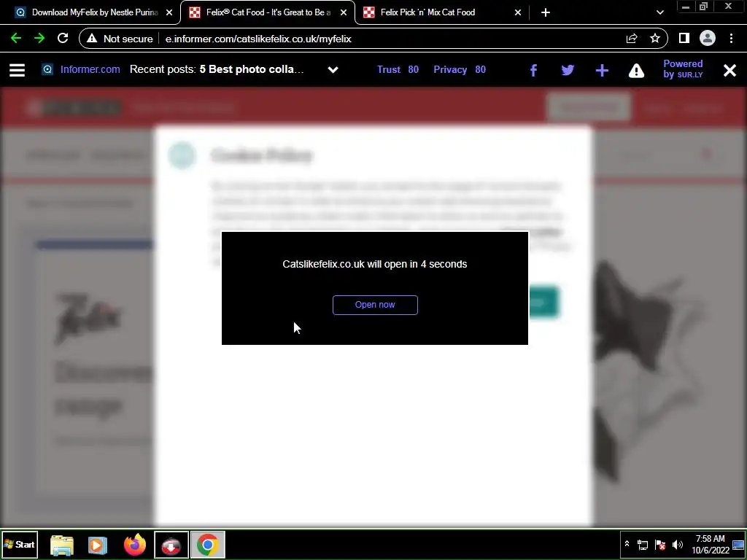This screenshot has width=747, height=560.
Task: Click the plus icon in Informer bar
Action: pyautogui.click(x=602, y=71)
